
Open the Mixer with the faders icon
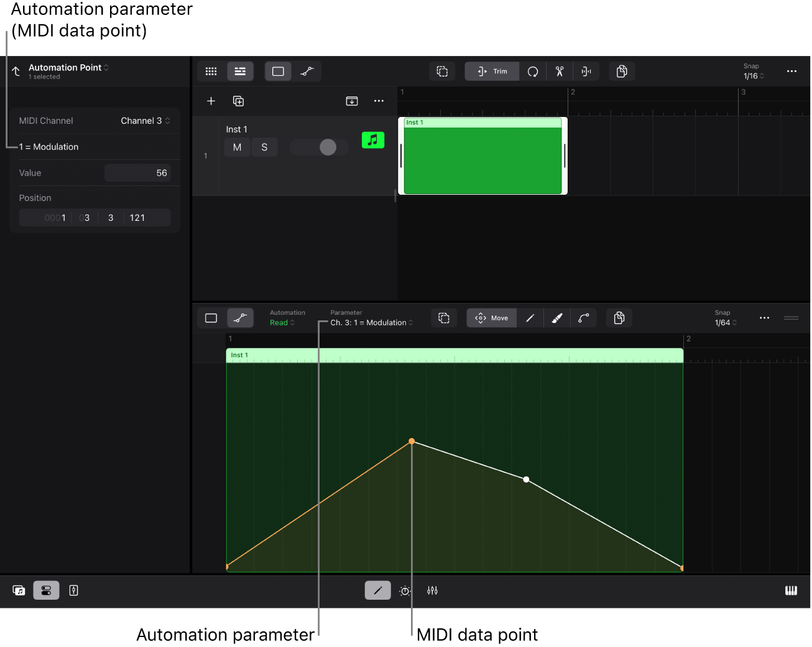click(x=433, y=590)
